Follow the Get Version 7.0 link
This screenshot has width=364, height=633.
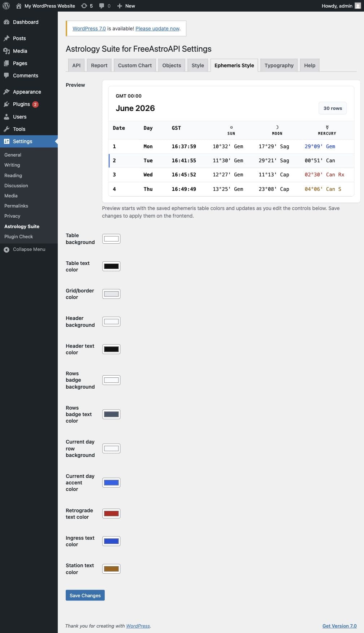click(x=339, y=626)
